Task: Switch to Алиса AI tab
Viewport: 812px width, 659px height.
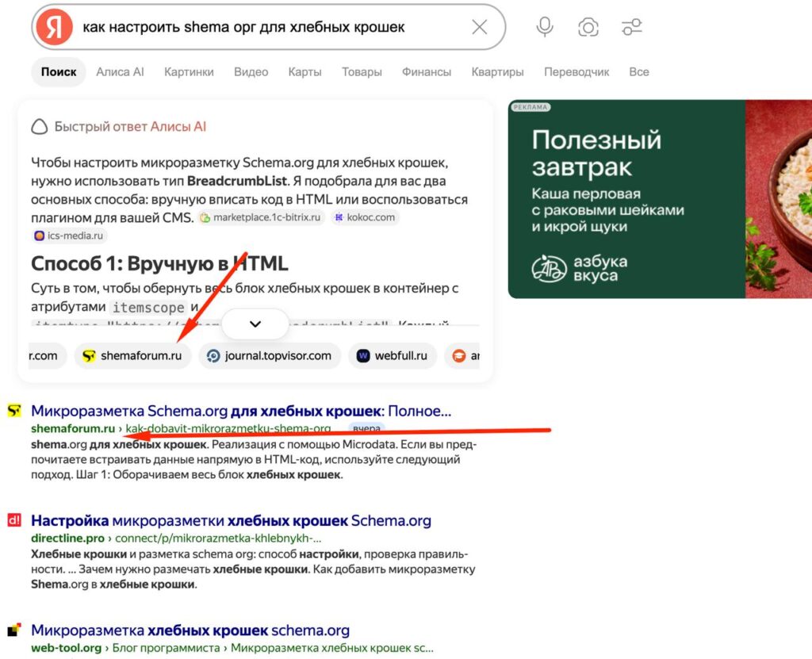Action: point(121,72)
